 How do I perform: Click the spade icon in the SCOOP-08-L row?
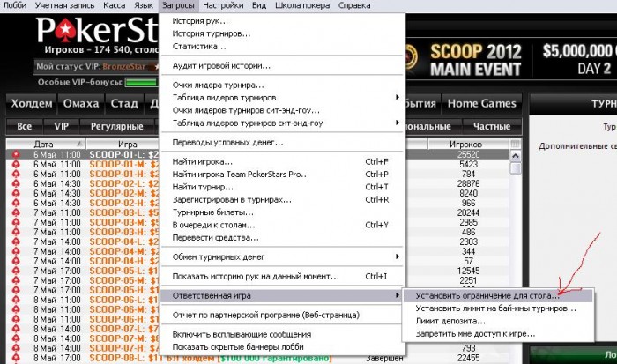click(16, 358)
